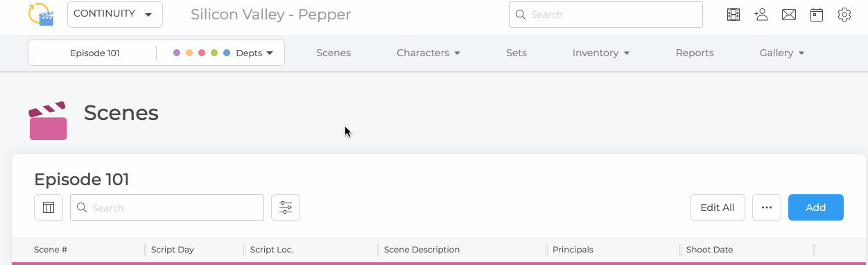Click the column layout icon button
This screenshot has width=868, height=265.
coord(49,207)
